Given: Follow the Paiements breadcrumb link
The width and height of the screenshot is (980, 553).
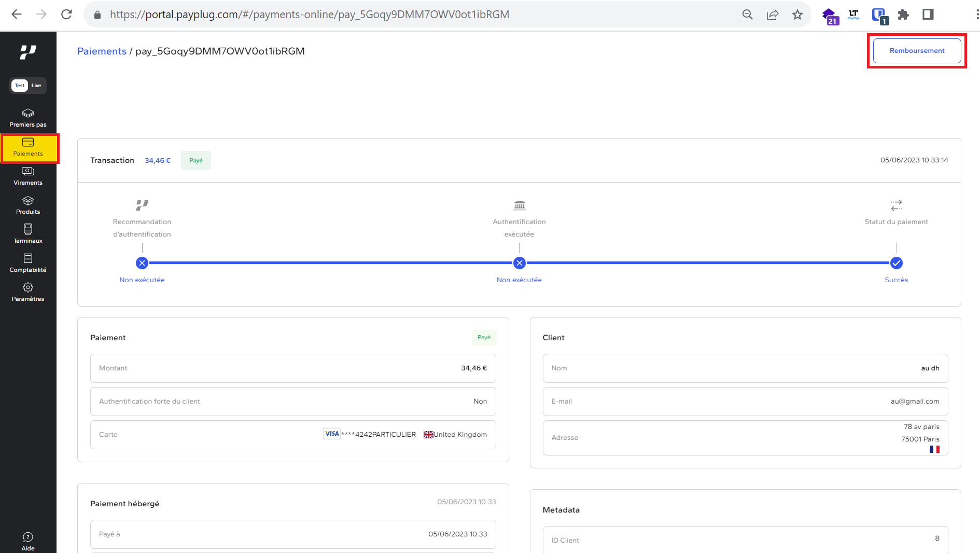Looking at the screenshot, I should [x=102, y=51].
